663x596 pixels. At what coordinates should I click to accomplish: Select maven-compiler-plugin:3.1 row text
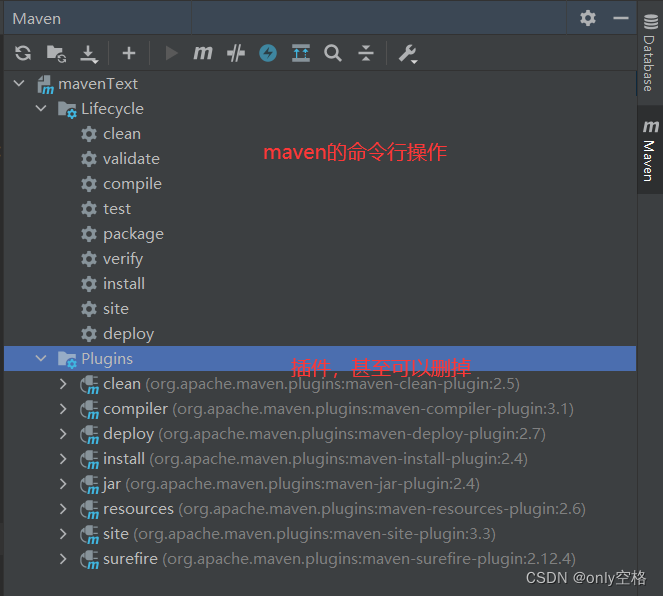(x=338, y=409)
